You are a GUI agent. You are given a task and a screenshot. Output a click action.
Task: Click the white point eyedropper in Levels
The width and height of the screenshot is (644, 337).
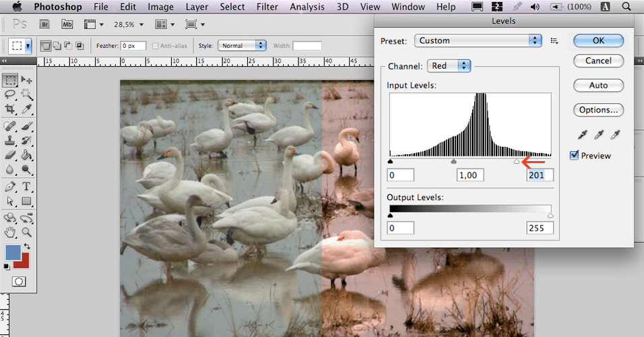[614, 135]
